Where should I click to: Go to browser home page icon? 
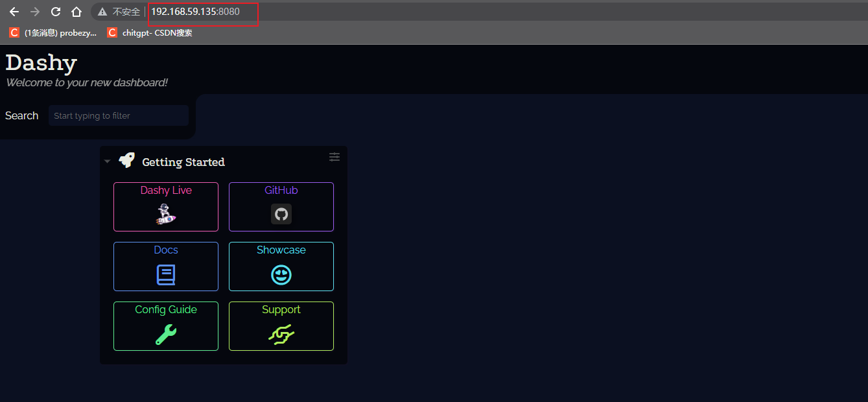click(x=76, y=12)
